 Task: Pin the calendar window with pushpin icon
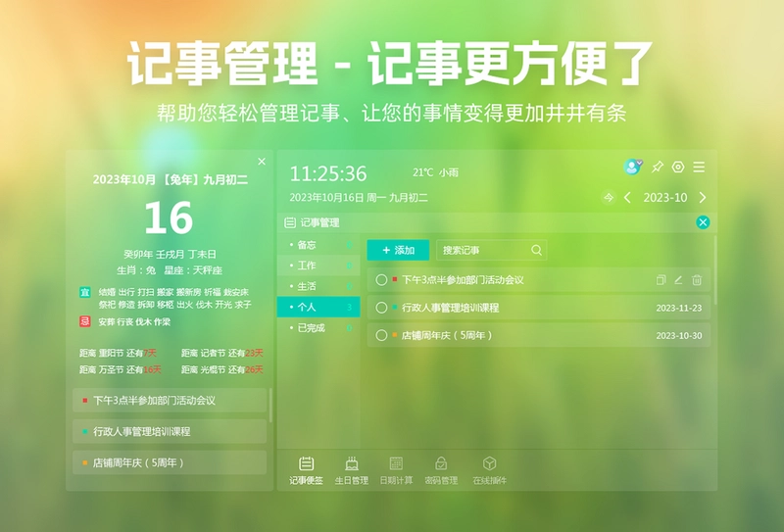click(x=657, y=167)
